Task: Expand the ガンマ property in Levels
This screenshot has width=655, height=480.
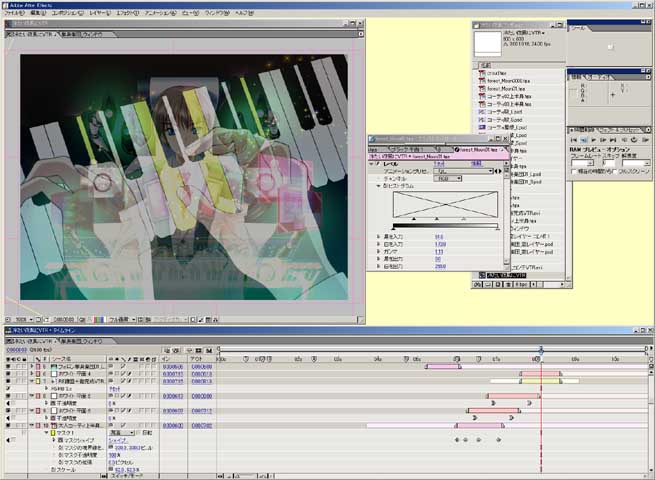Action: 378,252
